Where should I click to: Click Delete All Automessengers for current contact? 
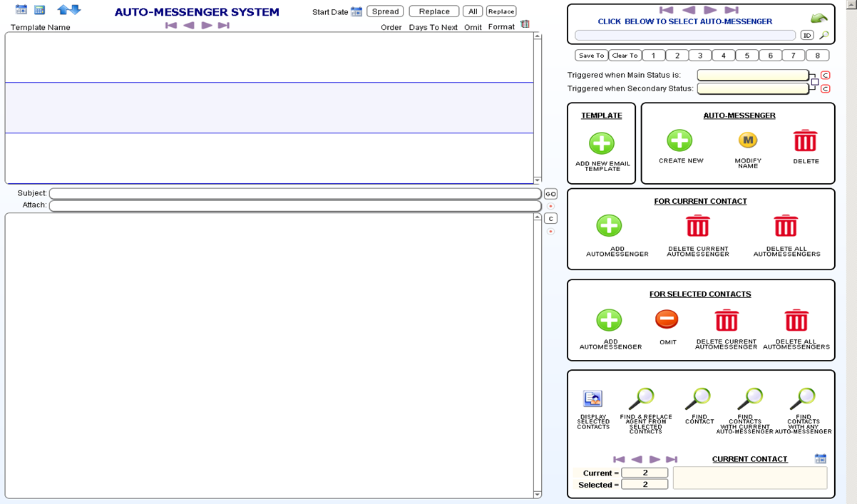[786, 226]
